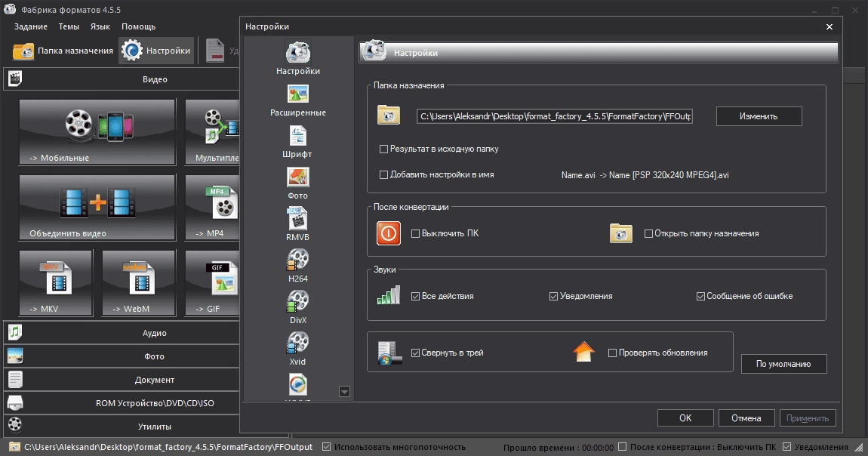Click the folder icon before Открыть папку назначения
Viewport: 868px width, 456px height.
pos(621,233)
